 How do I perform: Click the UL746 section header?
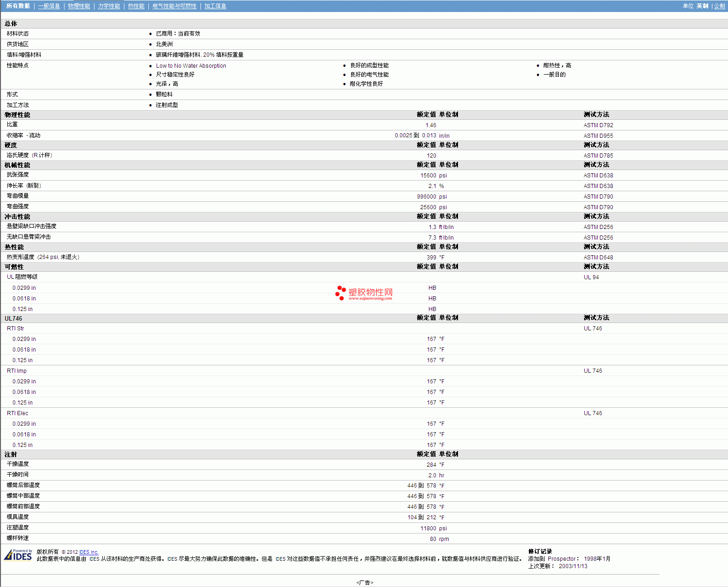click(x=13, y=319)
